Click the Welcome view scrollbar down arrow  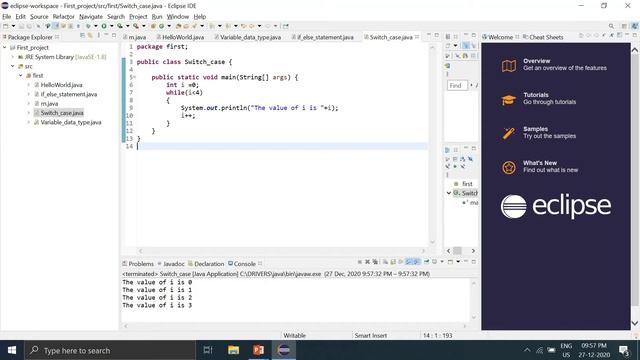coord(635,323)
